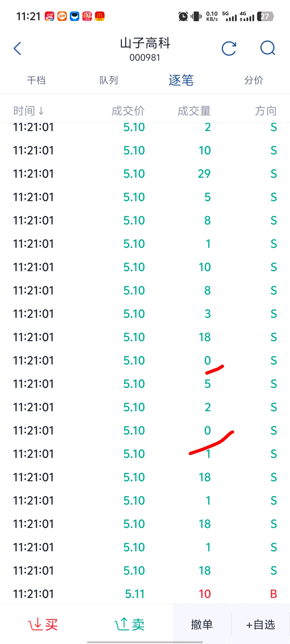Image resolution: width=290 pixels, height=644 pixels.
Task: Tap the battery indicator icon
Action: click(x=265, y=16)
